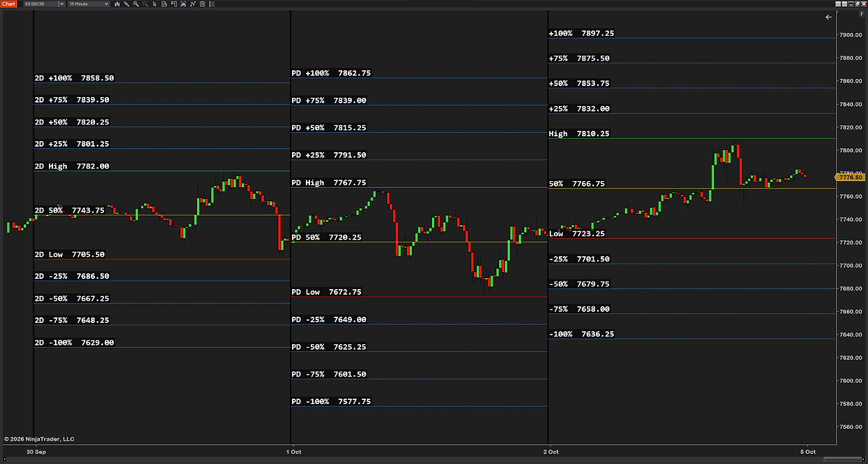Screen dimensions: 868x464
Task: Select the '2D Low 7705.50' level label
Action: tap(70, 255)
